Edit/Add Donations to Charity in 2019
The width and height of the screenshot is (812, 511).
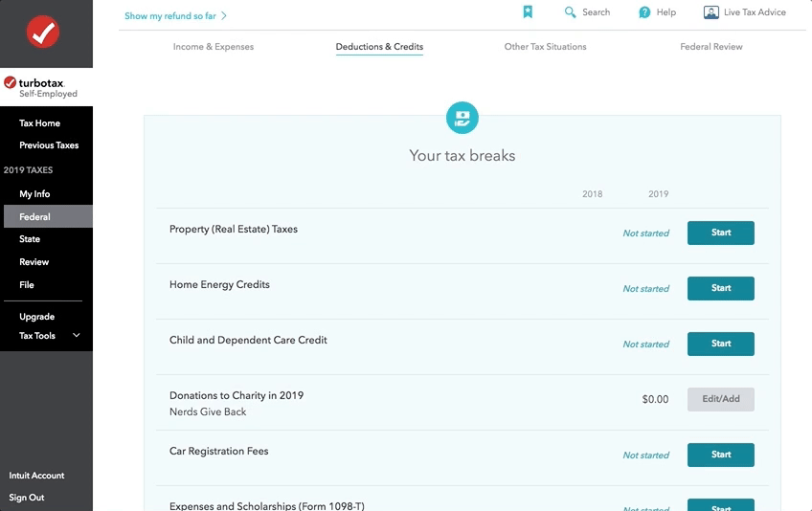pyautogui.click(x=720, y=399)
